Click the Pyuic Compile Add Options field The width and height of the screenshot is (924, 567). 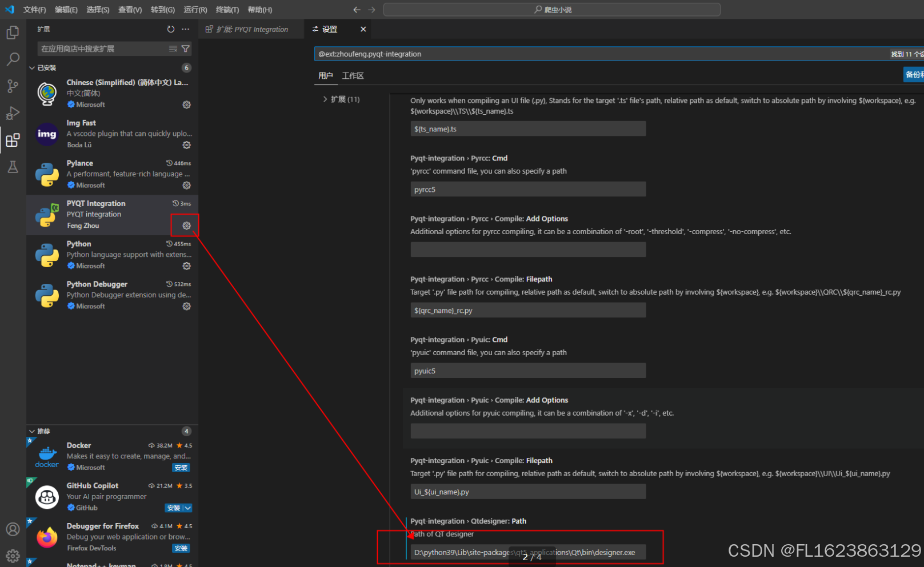click(x=528, y=432)
